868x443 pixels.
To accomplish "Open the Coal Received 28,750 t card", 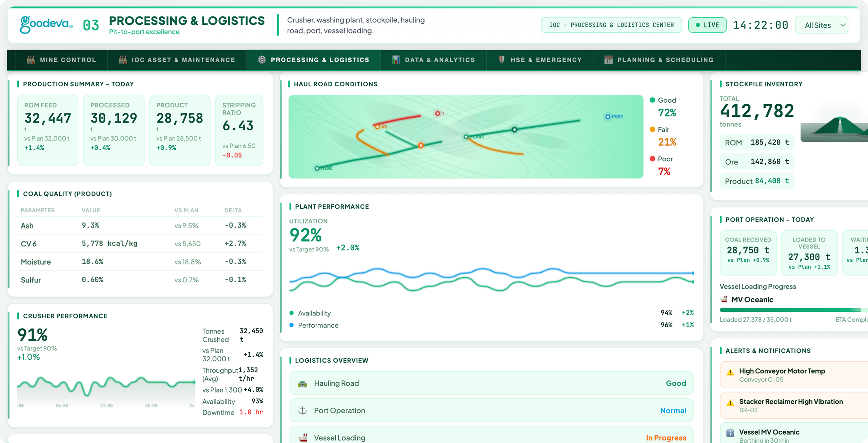I will pyautogui.click(x=748, y=253).
